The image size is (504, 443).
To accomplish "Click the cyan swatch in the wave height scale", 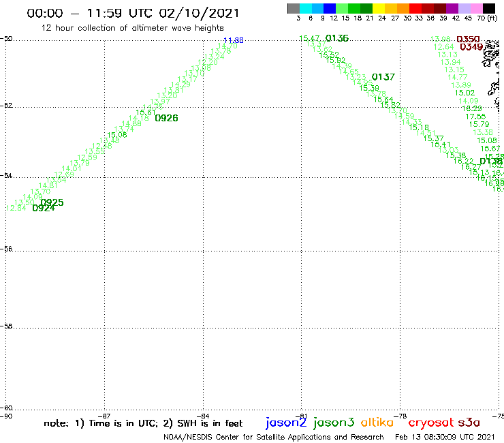I will coord(306,8).
